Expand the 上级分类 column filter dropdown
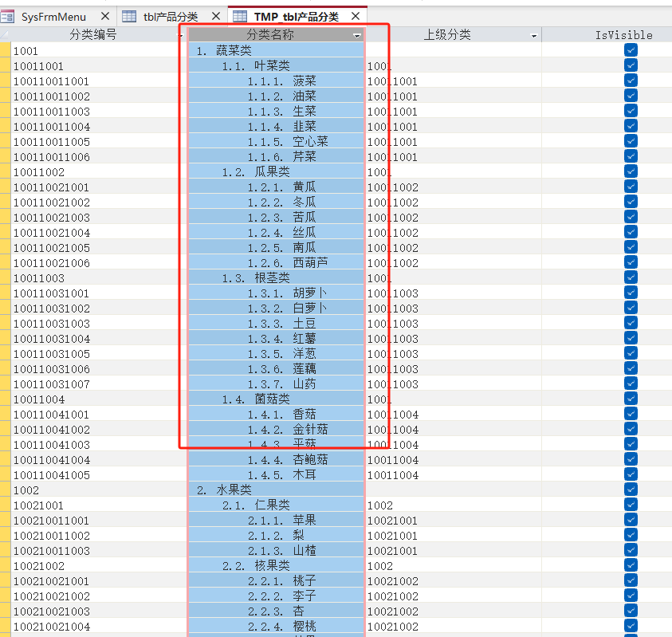The height and width of the screenshot is (637, 672). coord(533,36)
